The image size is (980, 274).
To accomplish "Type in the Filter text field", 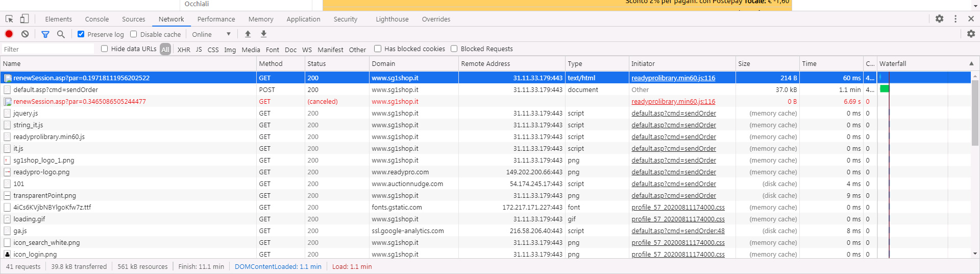I will pos(47,49).
